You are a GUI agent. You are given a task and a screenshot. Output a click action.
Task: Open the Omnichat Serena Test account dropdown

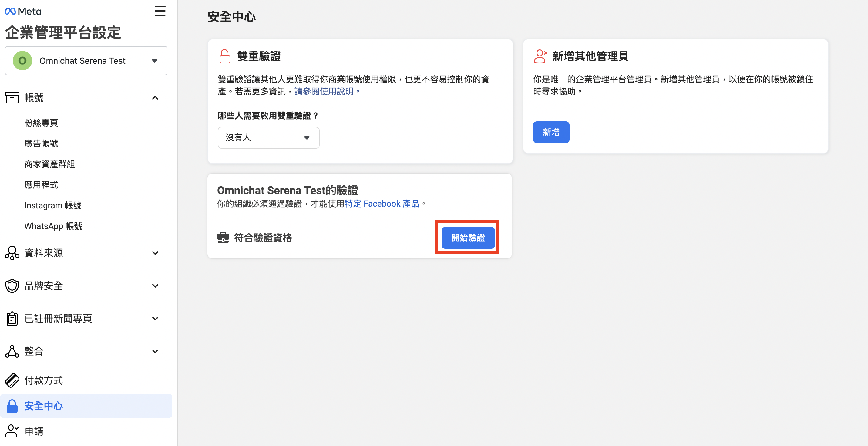[x=86, y=61]
